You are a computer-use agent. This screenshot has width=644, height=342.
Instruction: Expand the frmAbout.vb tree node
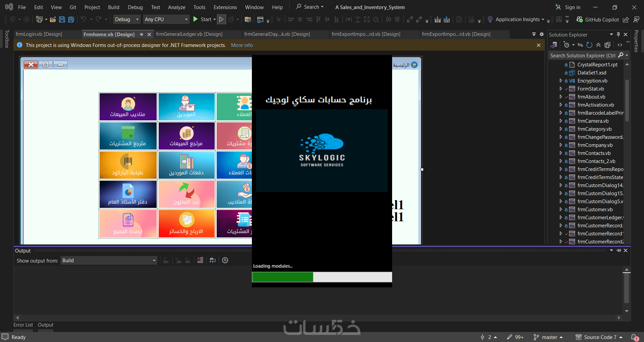[560, 97]
